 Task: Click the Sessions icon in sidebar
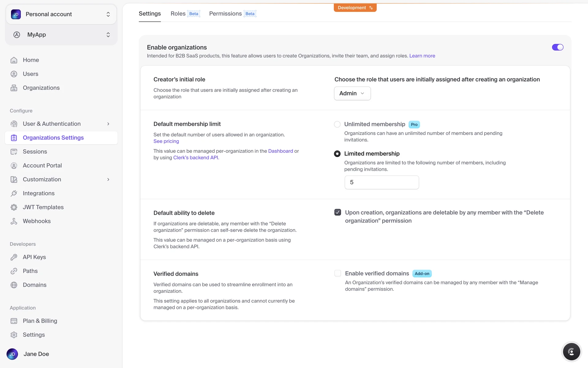coord(14,151)
